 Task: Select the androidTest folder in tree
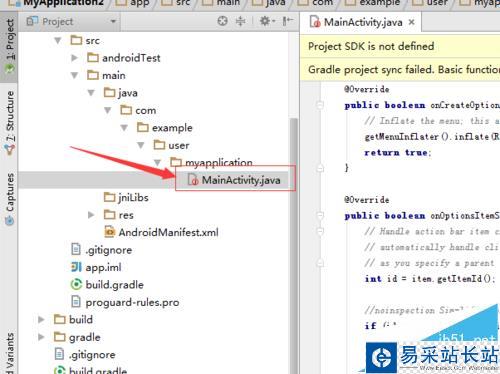coord(131,58)
